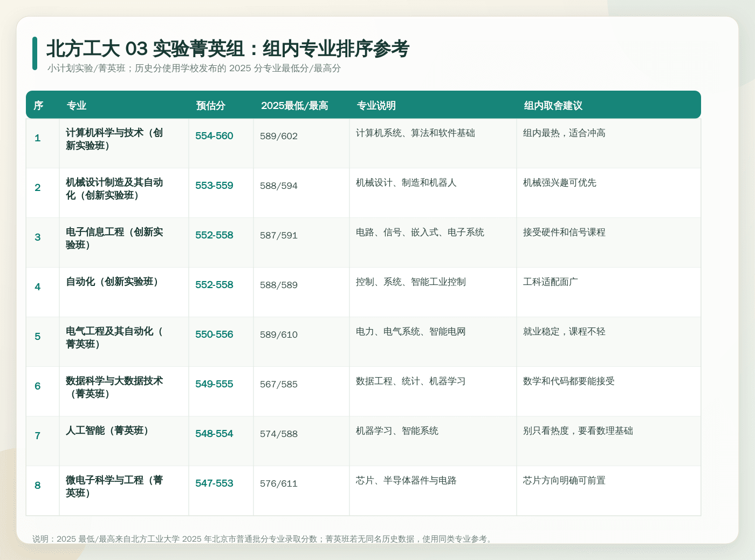The height and width of the screenshot is (560, 755).
Task: Select the 553-559 estimated score
Action: [x=214, y=186]
